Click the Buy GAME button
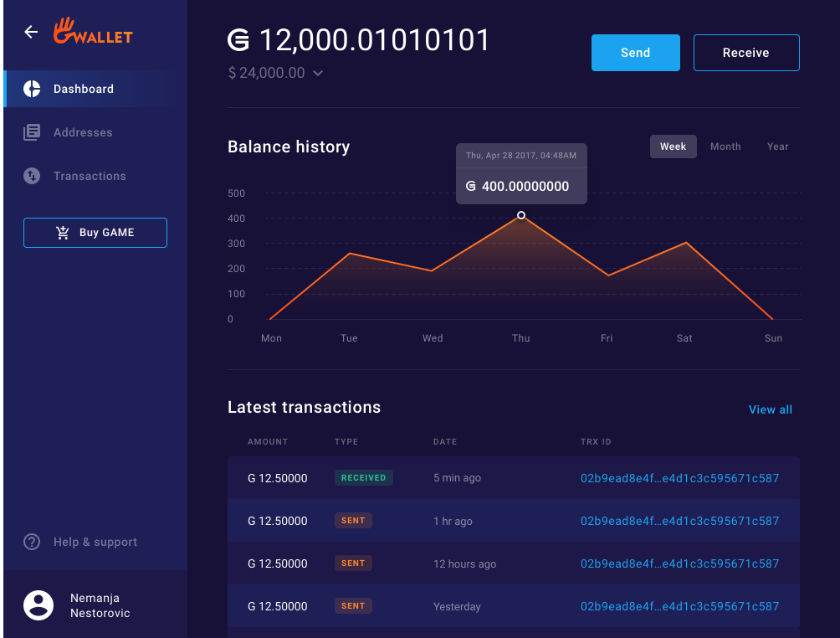840x638 pixels. [x=95, y=233]
